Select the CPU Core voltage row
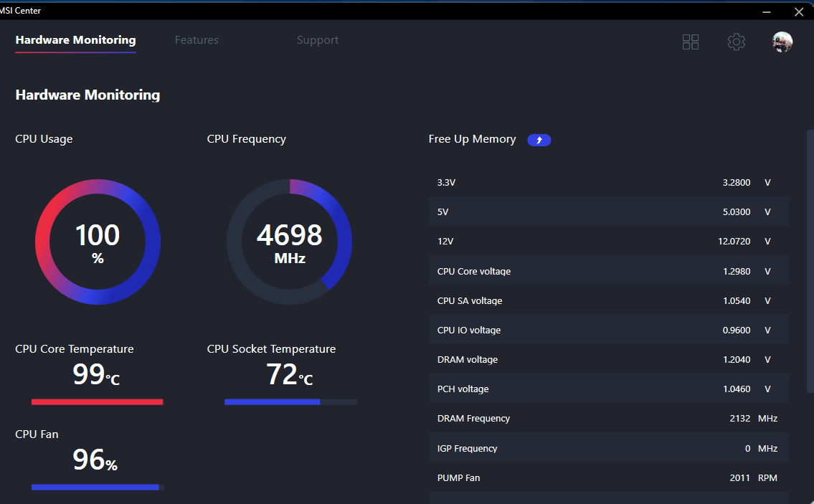 coord(608,271)
